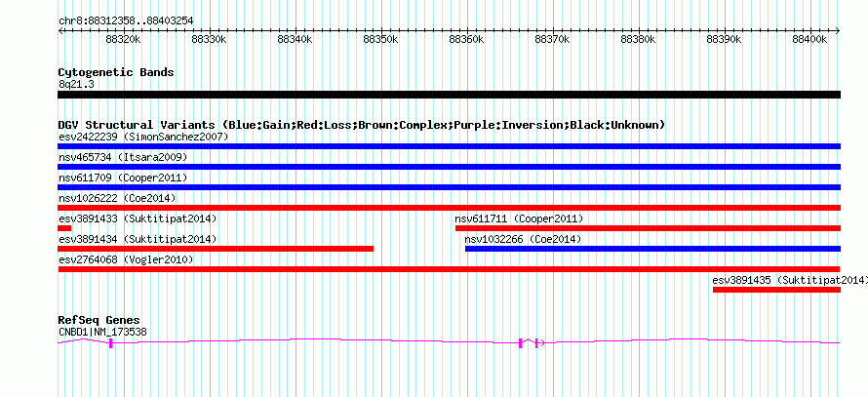Click the 88380k ruler tick label

point(638,39)
